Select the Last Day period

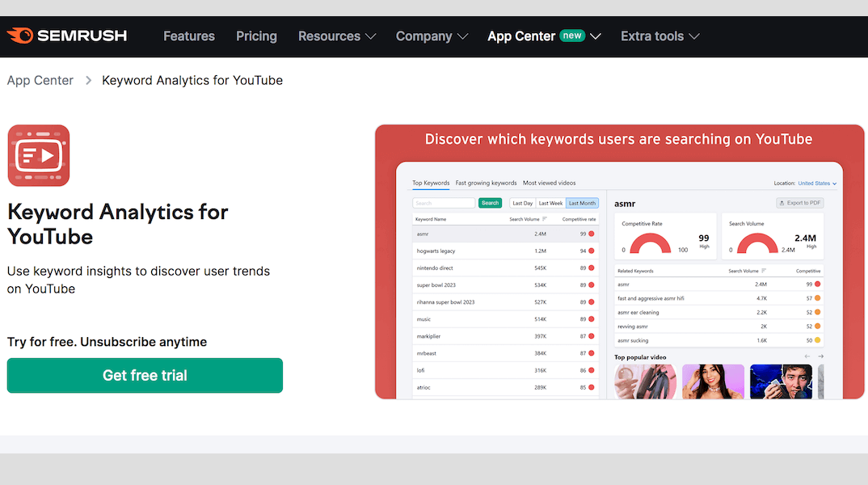click(523, 203)
